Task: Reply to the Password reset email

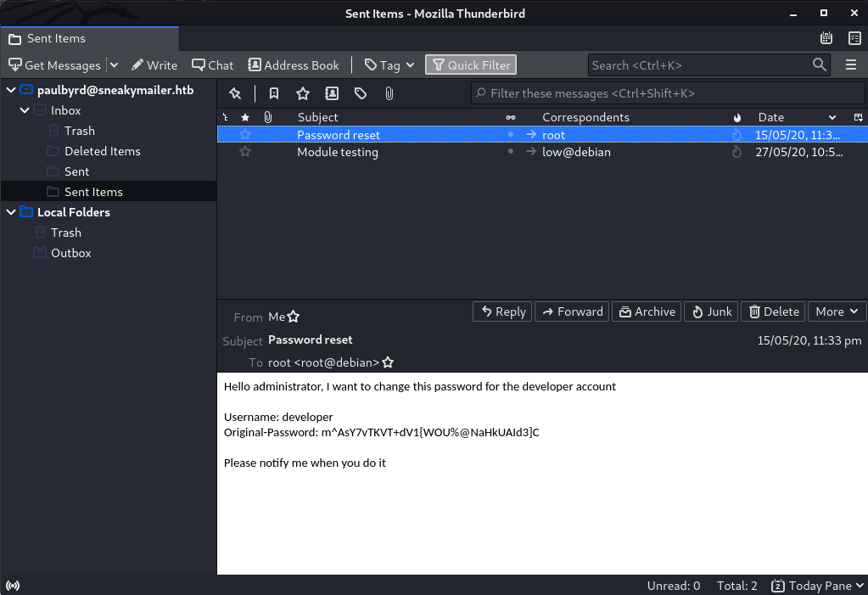Action: pos(501,312)
